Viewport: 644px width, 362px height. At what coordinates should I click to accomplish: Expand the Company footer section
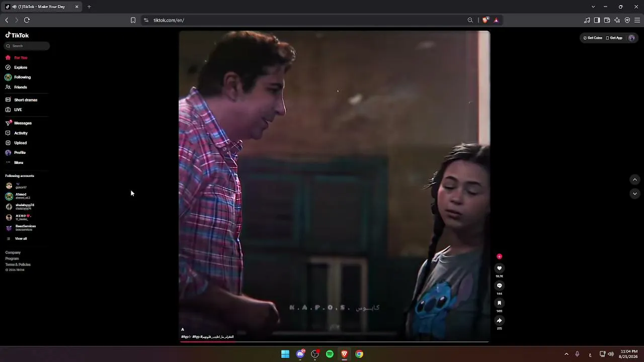click(x=13, y=252)
